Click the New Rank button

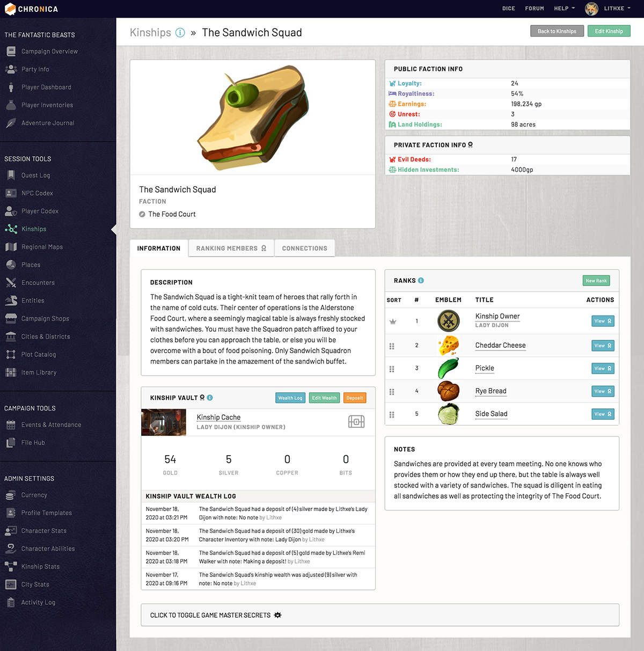click(596, 281)
